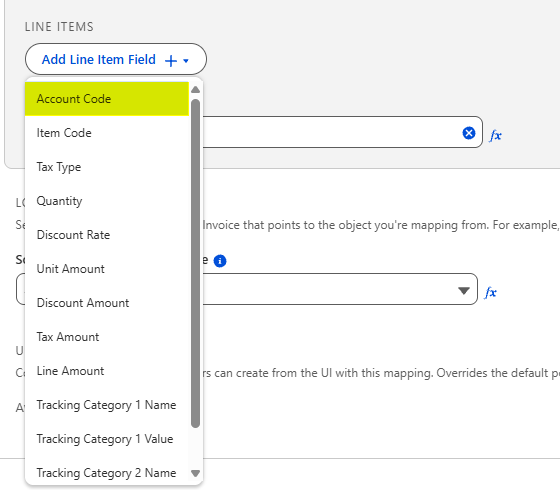
Task: Choose Tracking Category 1 Value
Action: [x=107, y=439]
